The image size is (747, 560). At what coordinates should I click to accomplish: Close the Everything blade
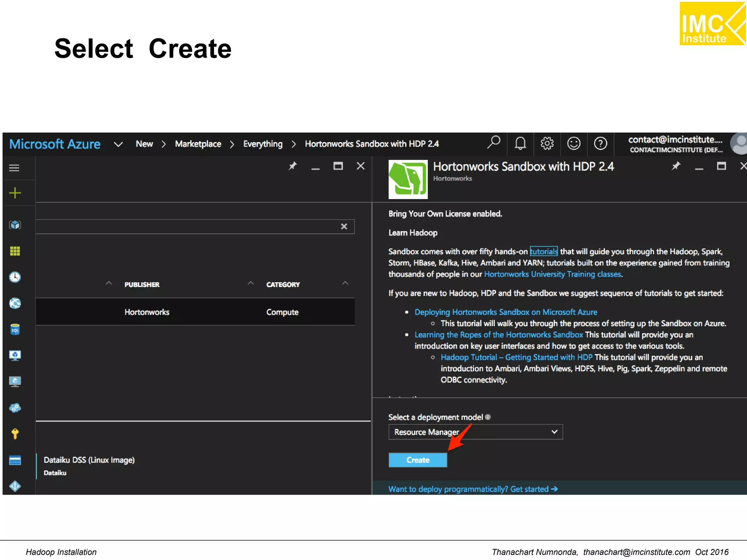click(360, 166)
